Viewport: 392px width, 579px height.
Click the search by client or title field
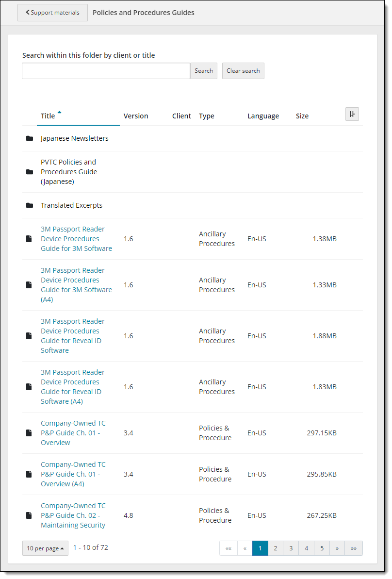pyautogui.click(x=106, y=71)
